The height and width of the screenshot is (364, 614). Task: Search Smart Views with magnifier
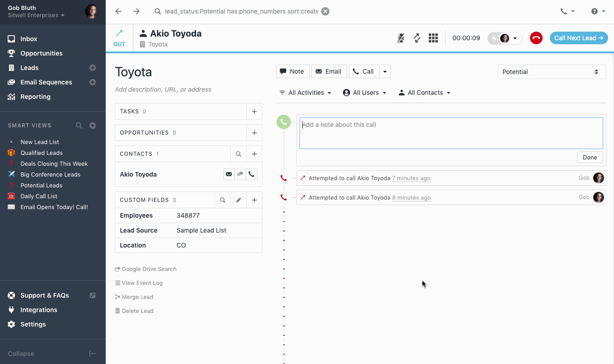tap(79, 126)
